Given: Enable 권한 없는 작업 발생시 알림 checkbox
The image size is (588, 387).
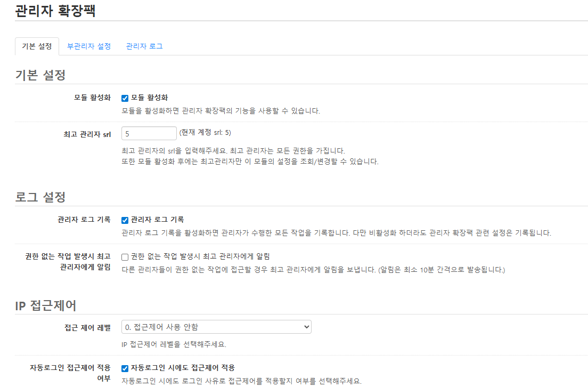Looking at the screenshot, I should (x=125, y=256).
